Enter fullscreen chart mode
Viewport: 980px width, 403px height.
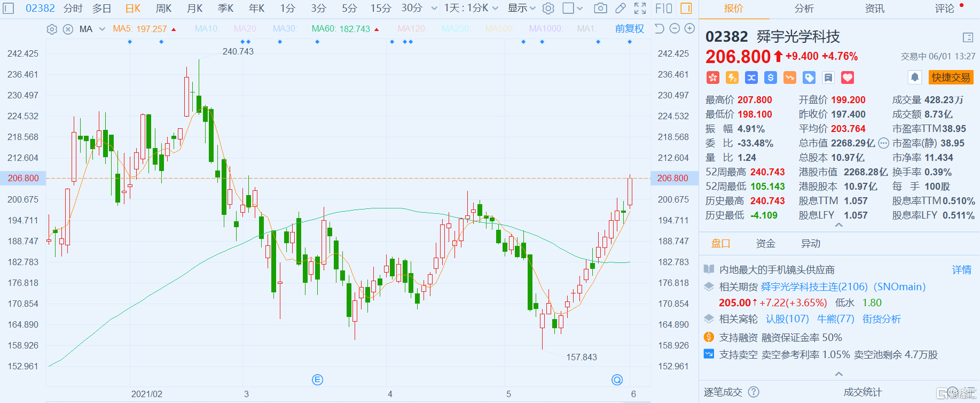pos(640,8)
